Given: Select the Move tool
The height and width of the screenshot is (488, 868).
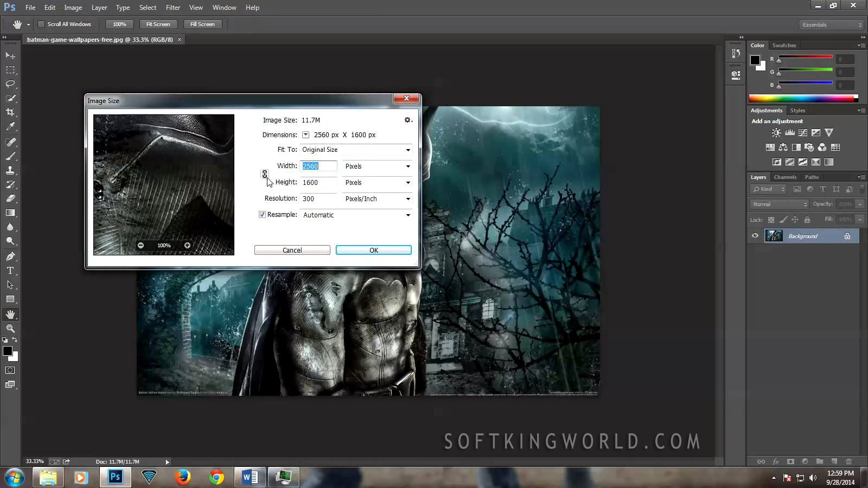Looking at the screenshot, I should 10,55.
